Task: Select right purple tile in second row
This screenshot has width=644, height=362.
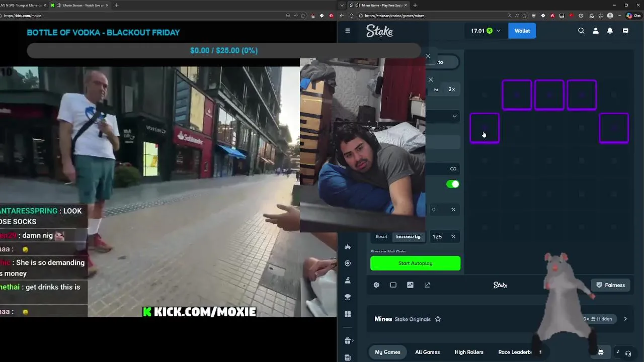Action: coord(614,128)
